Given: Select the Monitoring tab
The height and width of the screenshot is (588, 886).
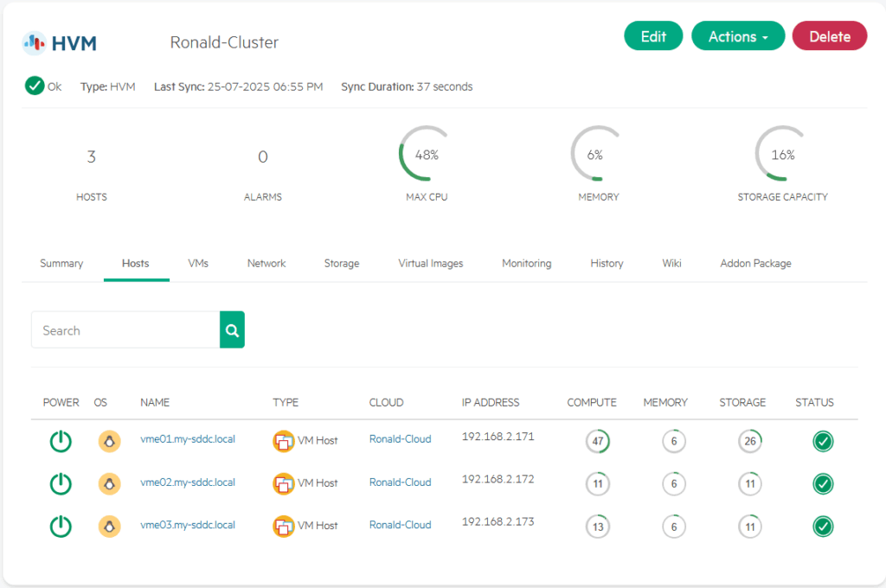Looking at the screenshot, I should (526, 264).
